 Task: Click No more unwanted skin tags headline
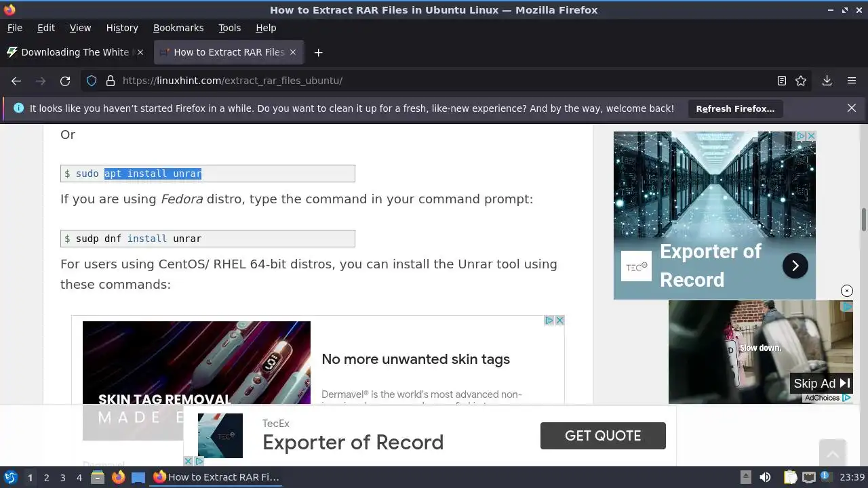(x=416, y=359)
